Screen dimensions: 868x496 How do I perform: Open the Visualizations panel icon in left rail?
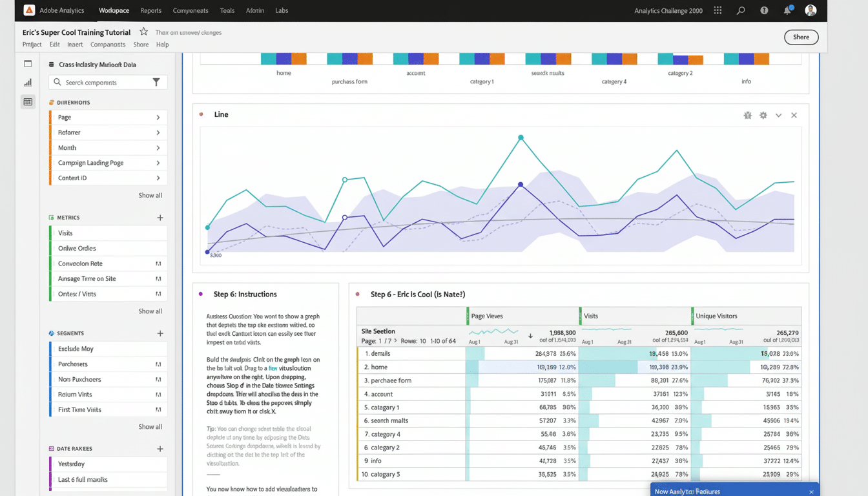pos(27,82)
